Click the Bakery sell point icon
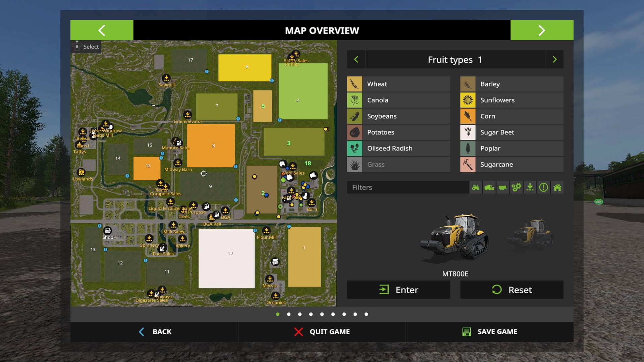Image resolution: width=644 pixels, height=362 pixels. 182,239
